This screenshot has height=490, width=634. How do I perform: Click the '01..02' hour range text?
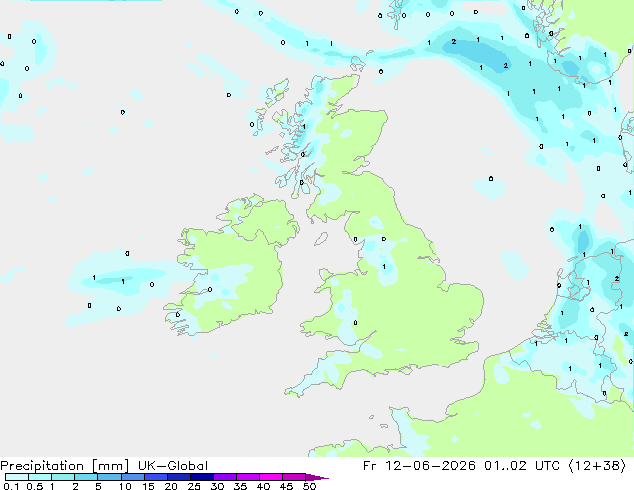tap(505, 466)
